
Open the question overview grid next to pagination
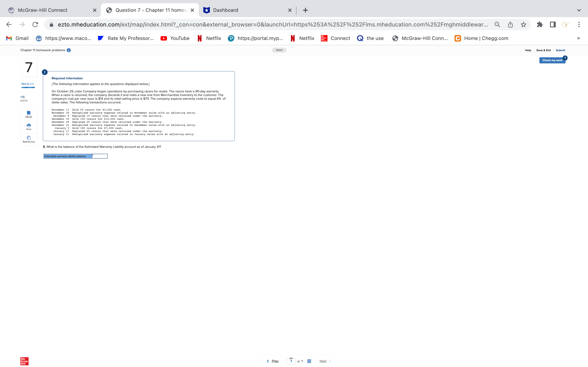(x=309, y=361)
